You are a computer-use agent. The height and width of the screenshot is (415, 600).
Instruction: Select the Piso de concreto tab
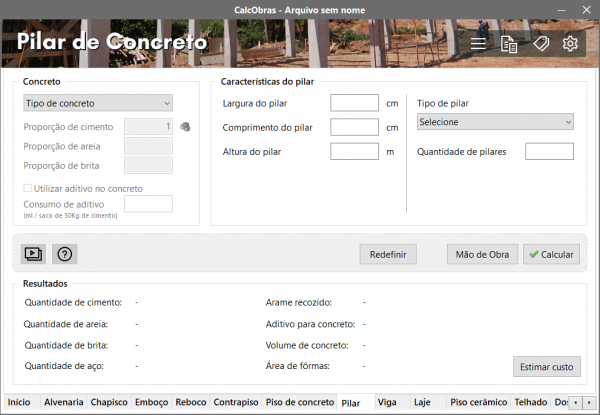click(300, 402)
